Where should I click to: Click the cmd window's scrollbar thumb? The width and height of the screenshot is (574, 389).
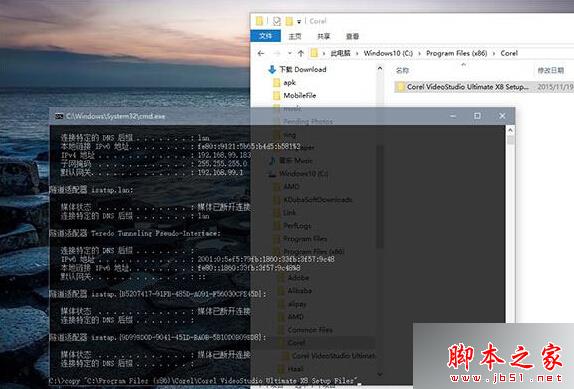[x=510, y=140]
